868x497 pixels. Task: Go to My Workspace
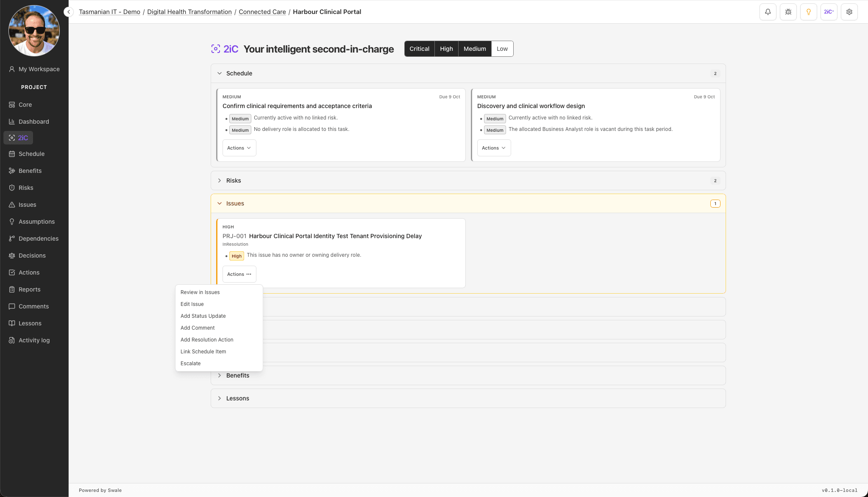(x=34, y=69)
